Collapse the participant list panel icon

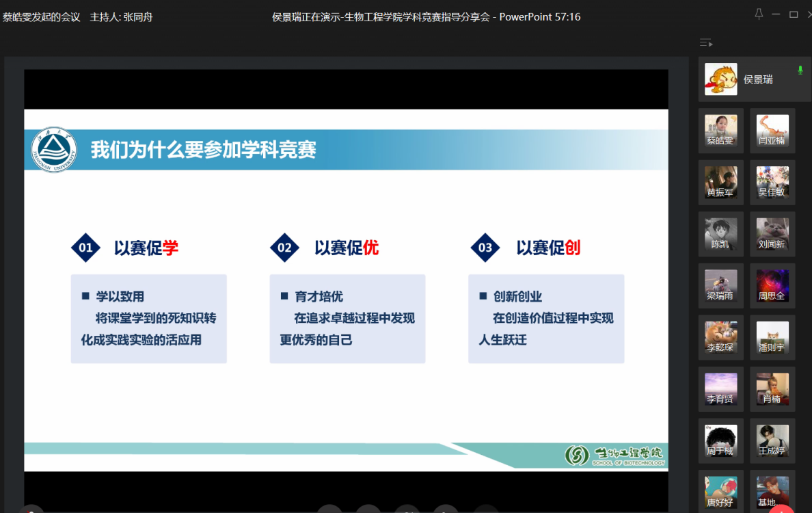click(706, 43)
